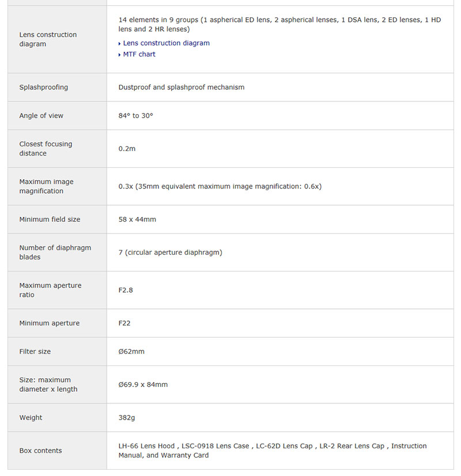Click the arrow icon before MTF chart
The image size is (461, 476).
(120, 55)
